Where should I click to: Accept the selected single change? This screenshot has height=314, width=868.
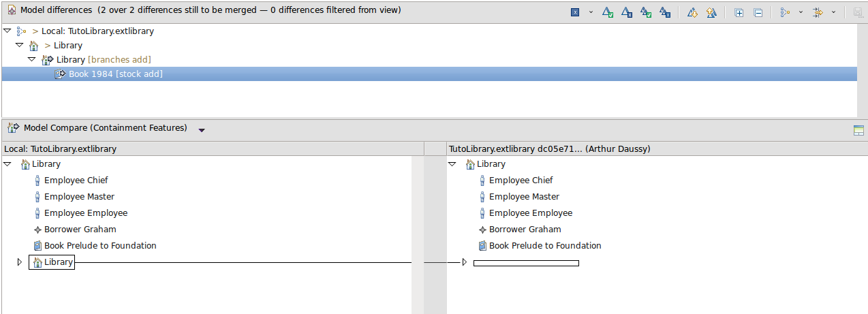608,13
